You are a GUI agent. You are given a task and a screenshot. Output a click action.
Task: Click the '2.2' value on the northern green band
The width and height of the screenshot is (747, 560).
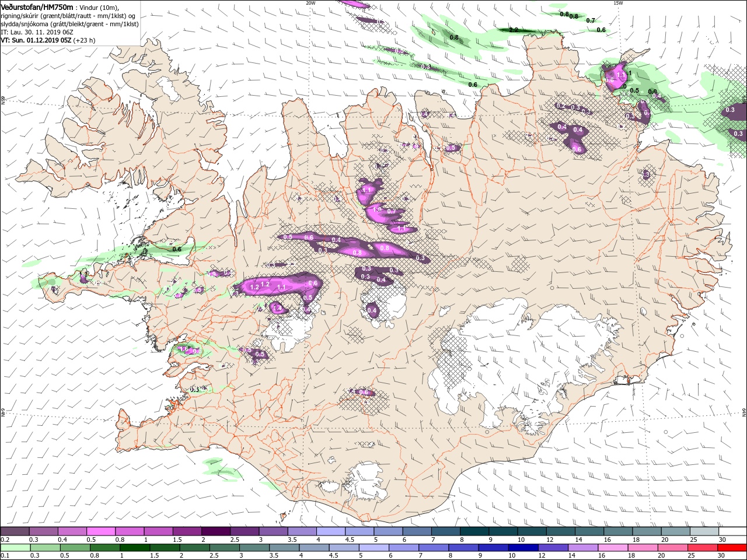tap(514, 30)
